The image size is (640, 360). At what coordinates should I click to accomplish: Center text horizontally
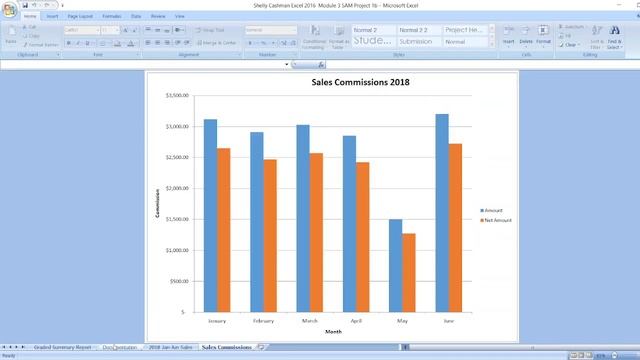pos(158,43)
